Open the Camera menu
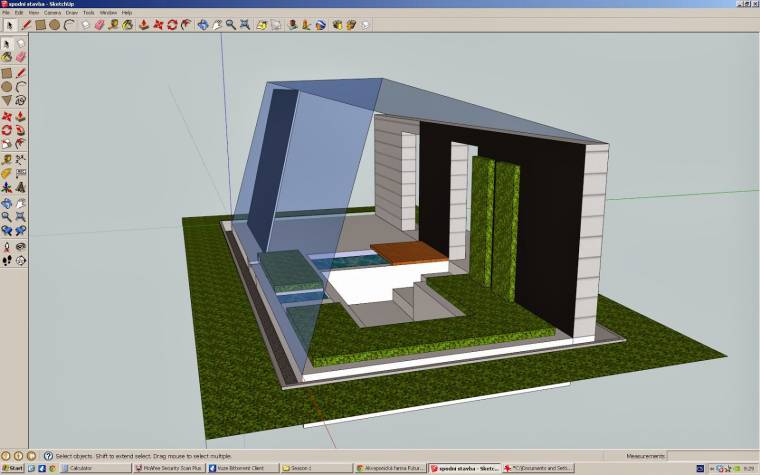Screen dimensions: 760x475 [x=51, y=12]
